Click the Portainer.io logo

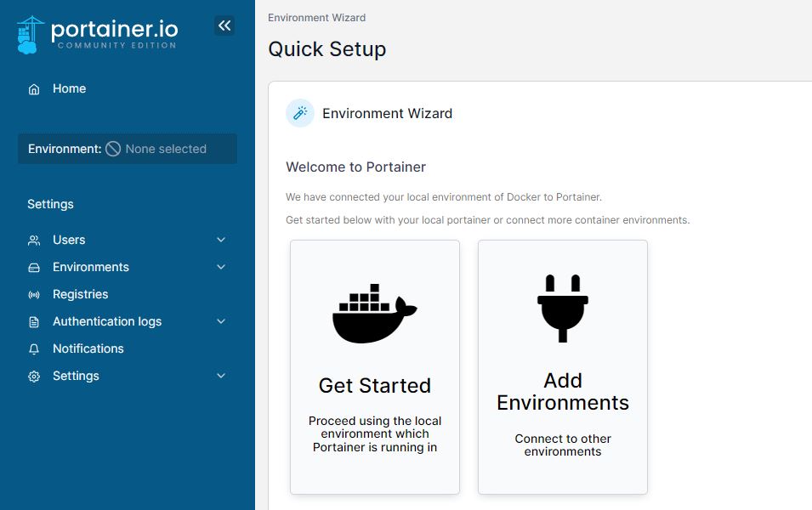pos(97,32)
